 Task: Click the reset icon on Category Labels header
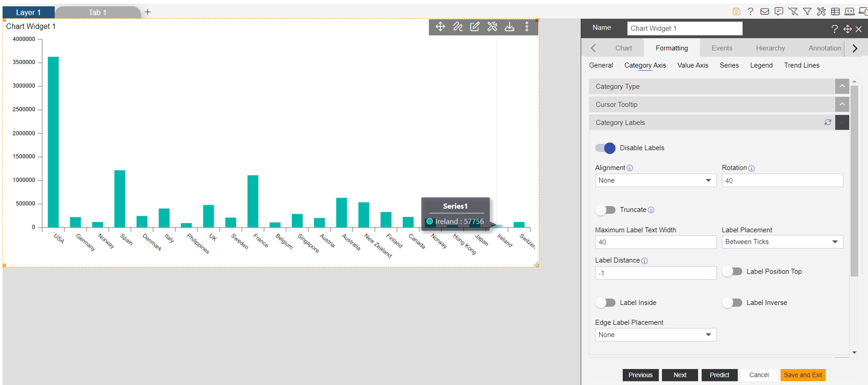(828, 123)
